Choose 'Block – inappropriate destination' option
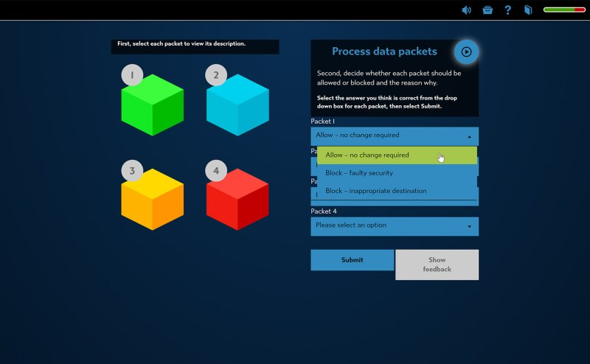Viewport: 590px width, 364px height. click(x=397, y=191)
